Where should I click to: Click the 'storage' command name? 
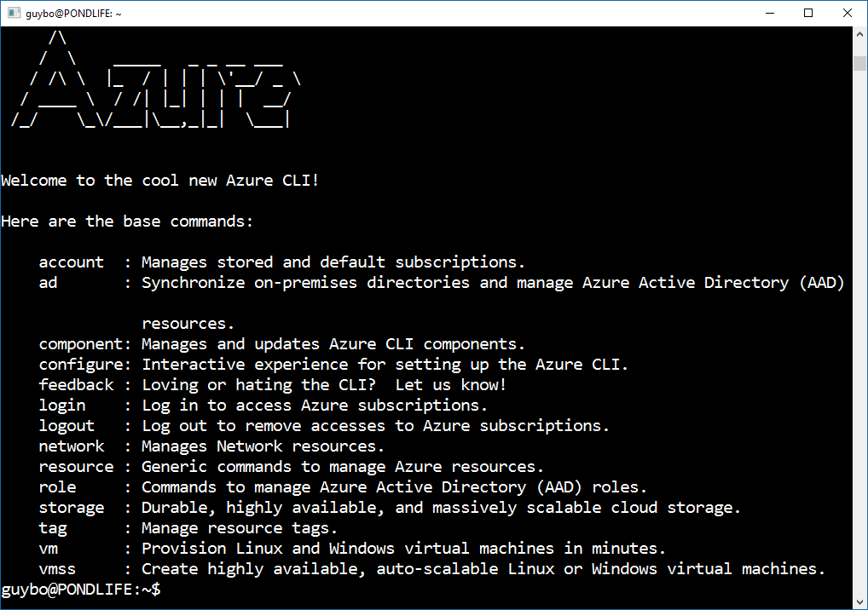72,508
